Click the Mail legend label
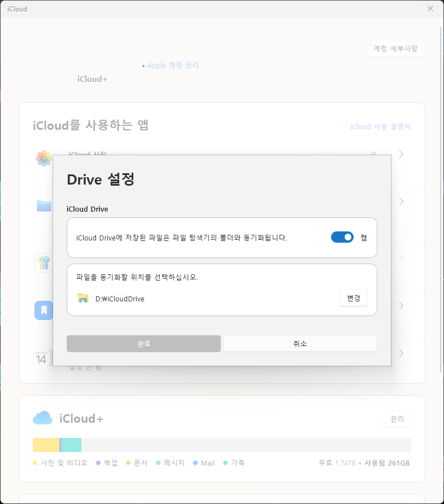 click(207, 463)
